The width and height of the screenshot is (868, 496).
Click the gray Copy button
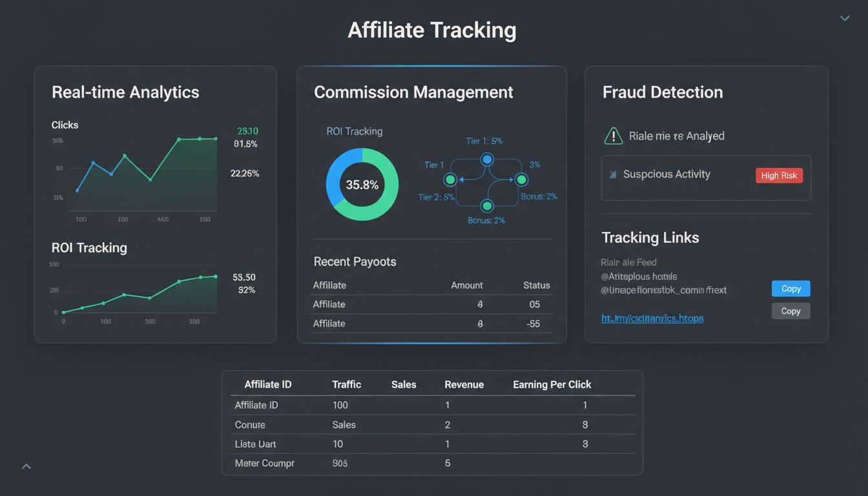[790, 311]
